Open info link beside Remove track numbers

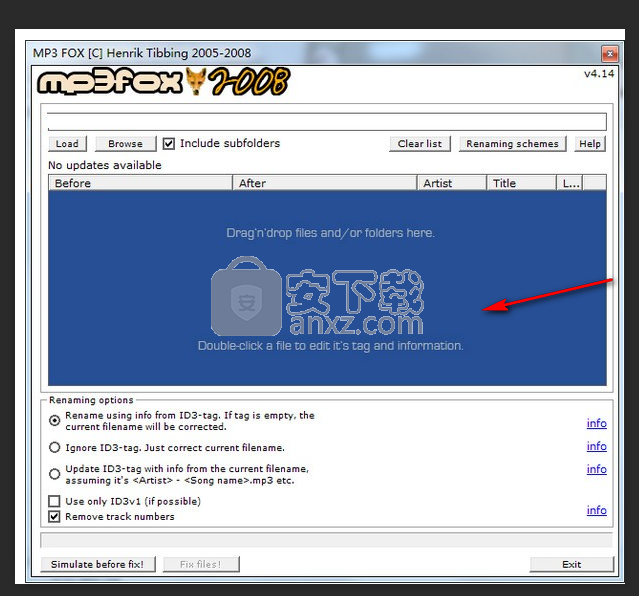597,510
